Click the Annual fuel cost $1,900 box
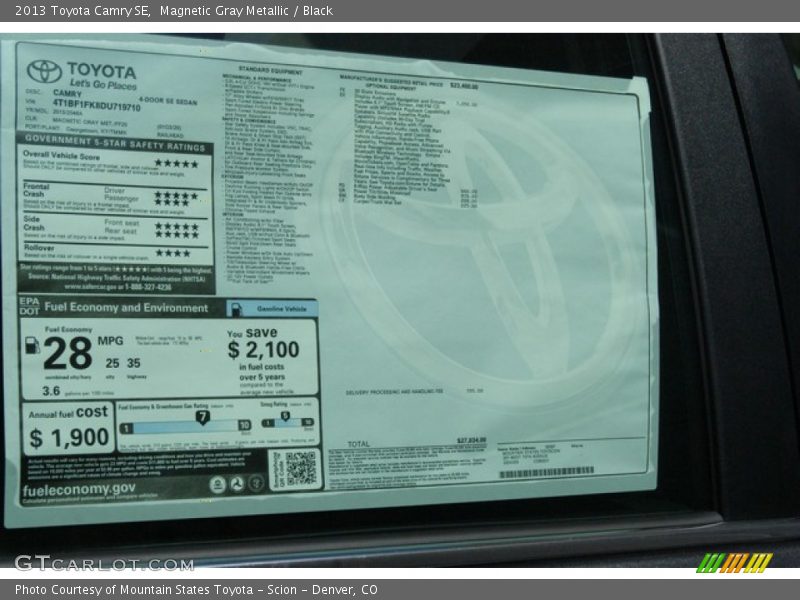This screenshot has height=600, width=800. click(x=68, y=428)
